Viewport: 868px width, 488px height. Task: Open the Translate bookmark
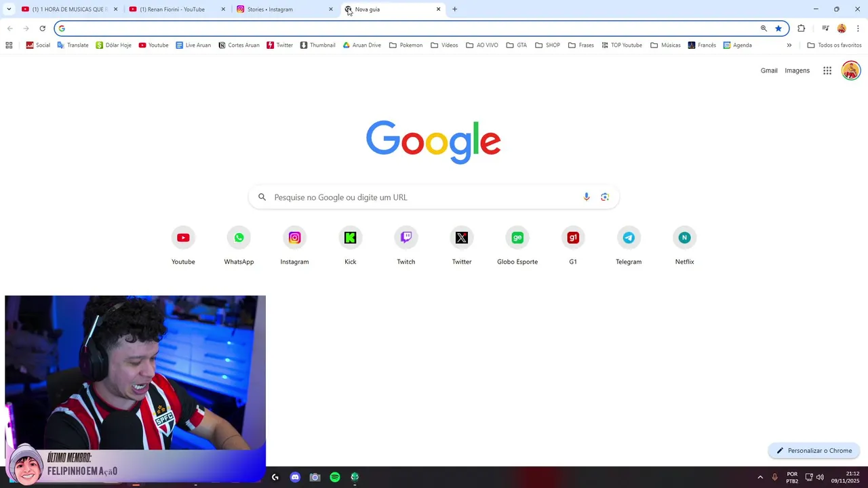tap(73, 45)
